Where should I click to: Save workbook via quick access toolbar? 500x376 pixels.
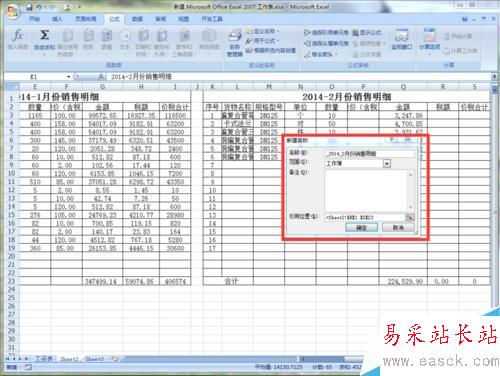tap(30, 7)
